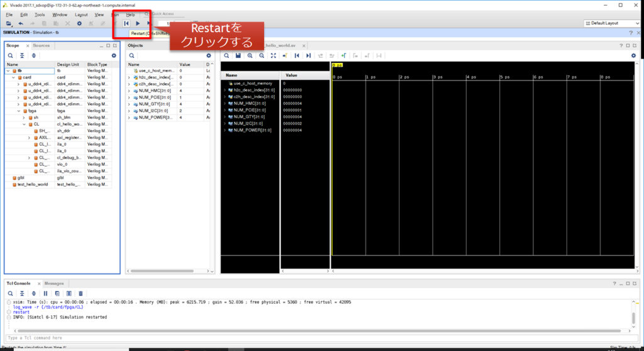The width and height of the screenshot is (644, 351).
Task: Open the Edit menu
Action: (24, 14)
